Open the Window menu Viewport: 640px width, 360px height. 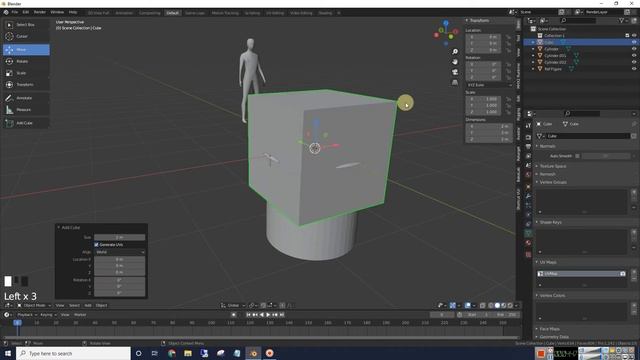pos(57,13)
